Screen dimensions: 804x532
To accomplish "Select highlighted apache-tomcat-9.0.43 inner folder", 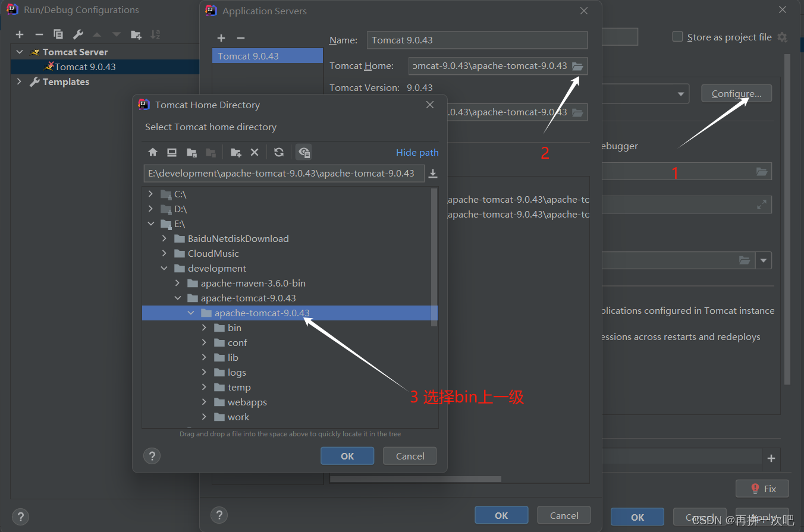I will [290, 313].
